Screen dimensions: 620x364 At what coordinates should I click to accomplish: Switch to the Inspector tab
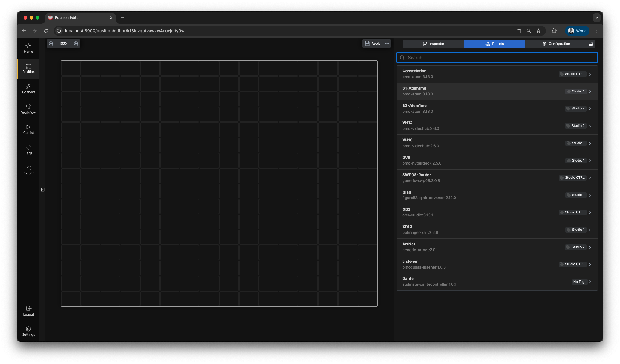[433, 44]
